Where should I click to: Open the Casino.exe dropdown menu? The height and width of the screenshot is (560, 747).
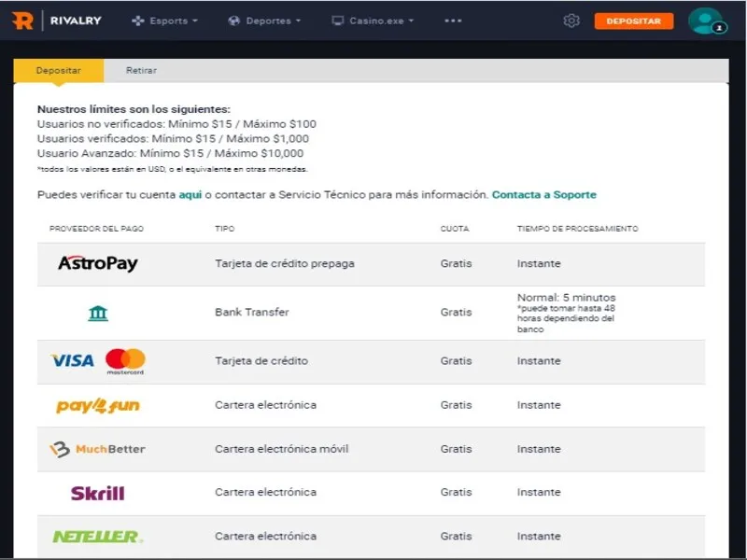point(373,21)
